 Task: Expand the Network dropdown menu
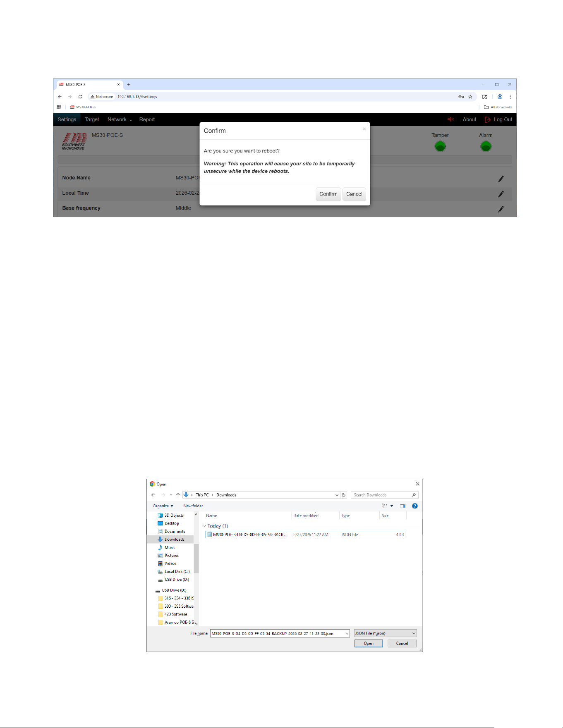(120, 119)
